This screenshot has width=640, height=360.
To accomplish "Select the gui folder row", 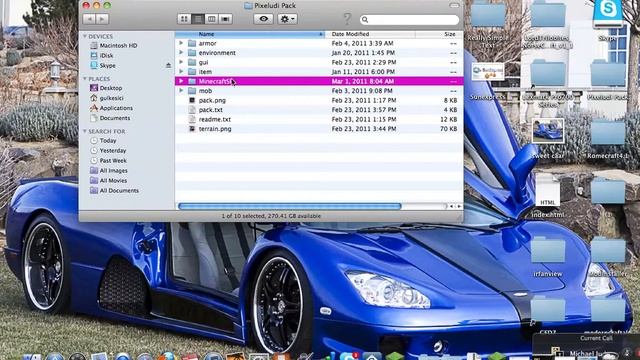I will pos(319,62).
